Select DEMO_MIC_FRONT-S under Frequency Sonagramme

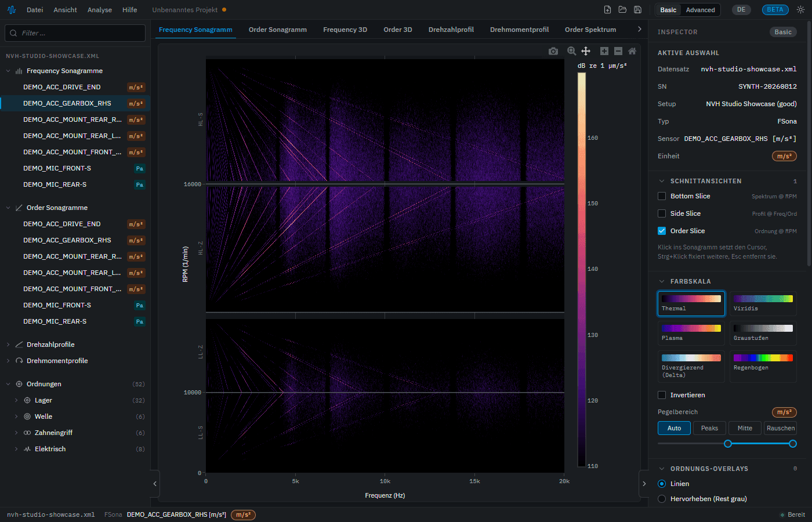click(75, 168)
